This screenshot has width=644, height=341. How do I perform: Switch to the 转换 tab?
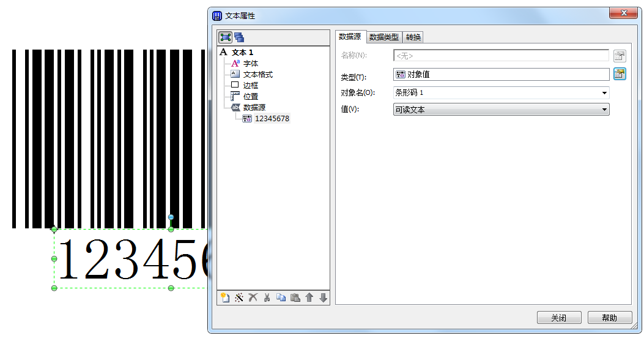[413, 37]
